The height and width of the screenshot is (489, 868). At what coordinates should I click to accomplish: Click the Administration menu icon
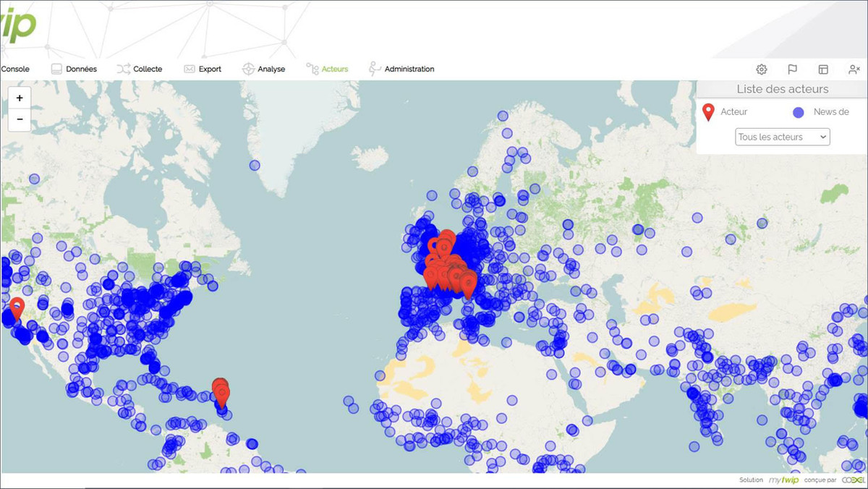(374, 69)
